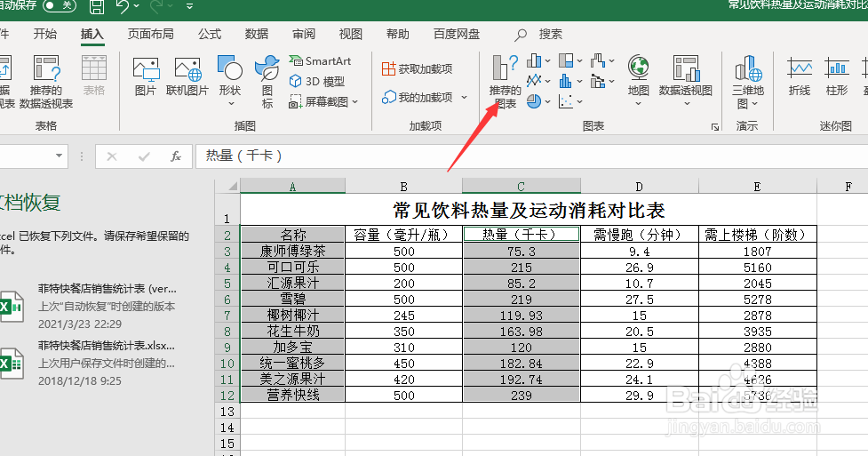The height and width of the screenshot is (456, 868).
Task: Open the 页面布局 tab
Action: (150, 35)
